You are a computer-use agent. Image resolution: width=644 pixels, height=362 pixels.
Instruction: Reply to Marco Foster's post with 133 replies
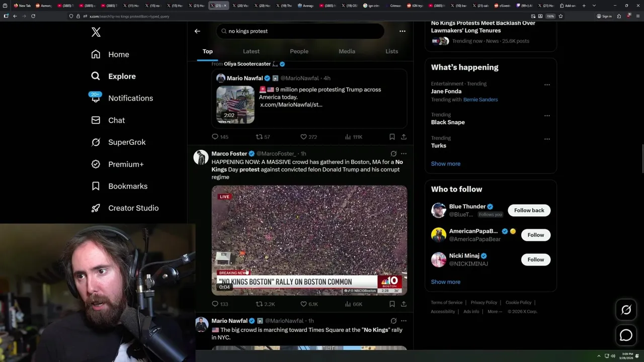(x=220, y=304)
